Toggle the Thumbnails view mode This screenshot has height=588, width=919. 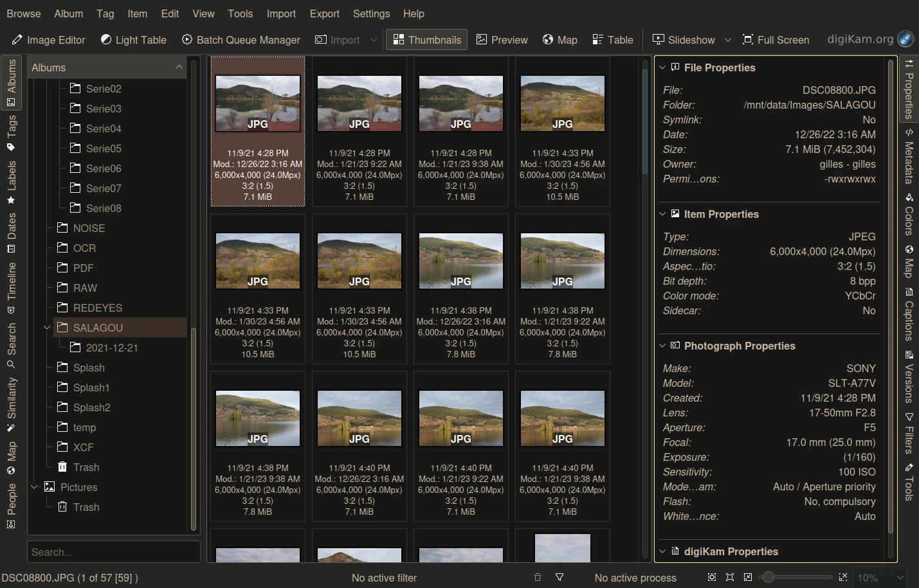[427, 40]
